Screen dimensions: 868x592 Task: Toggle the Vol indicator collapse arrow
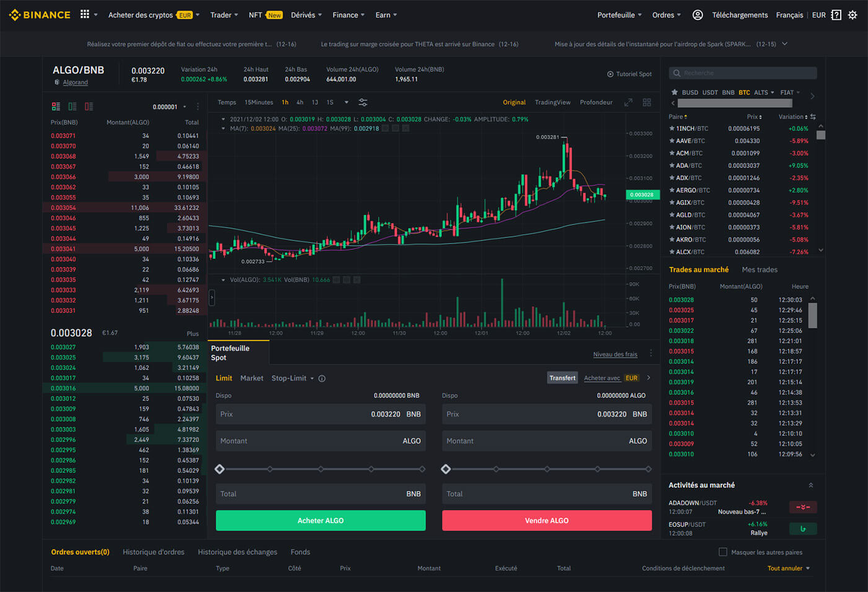pos(223,280)
